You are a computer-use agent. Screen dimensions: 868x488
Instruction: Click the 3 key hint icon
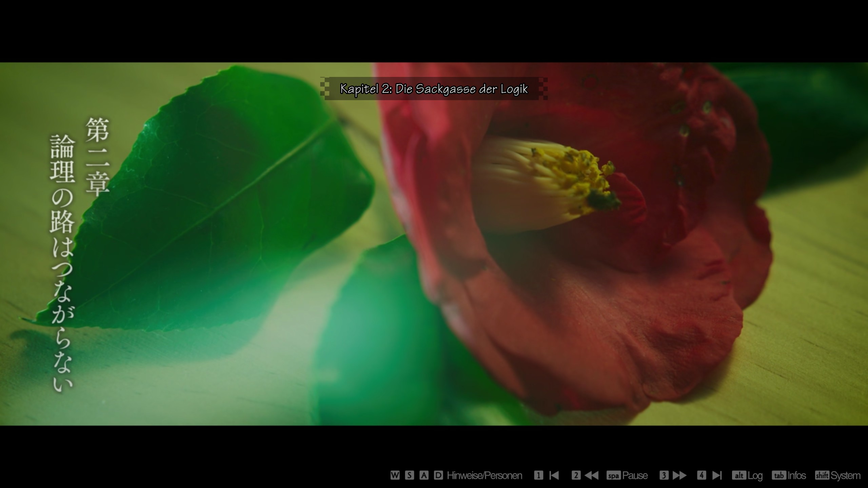664,475
